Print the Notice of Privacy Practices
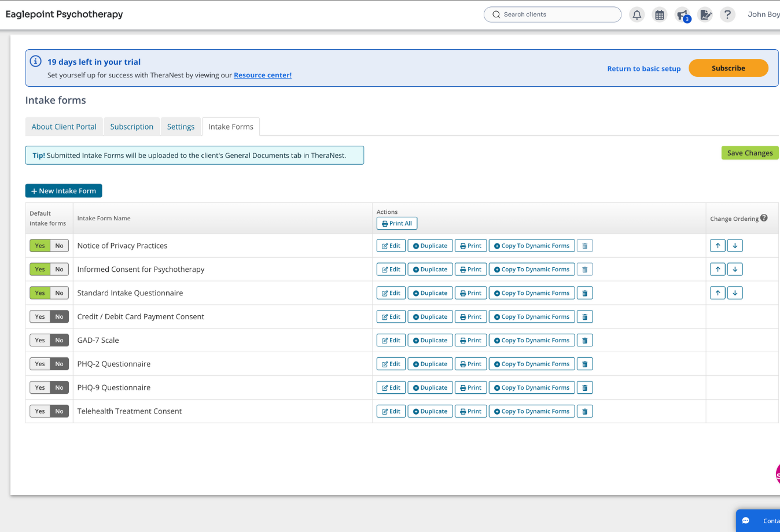The image size is (780, 532). point(471,246)
